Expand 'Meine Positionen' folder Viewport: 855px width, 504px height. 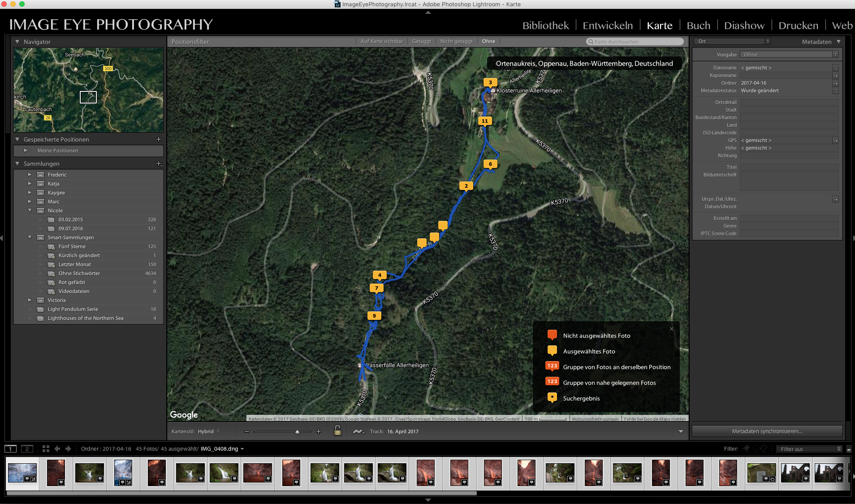pos(26,151)
